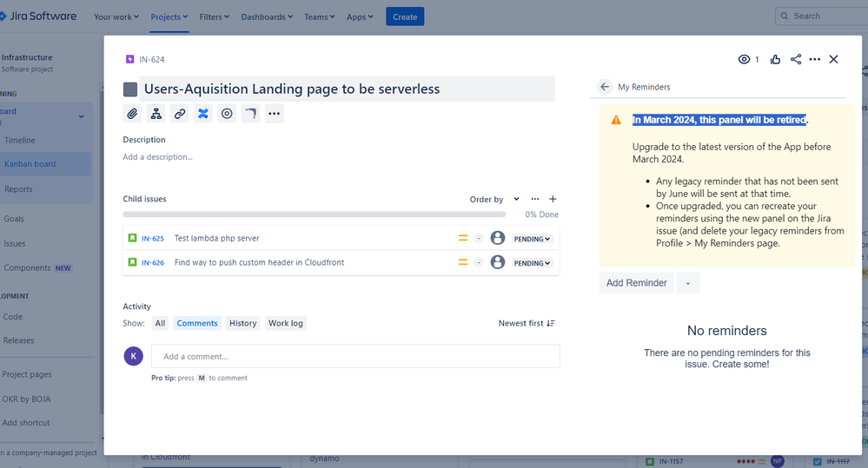Toggle the Newest first sort order
Image resolution: width=868 pixels, height=468 pixels.
pyautogui.click(x=527, y=323)
